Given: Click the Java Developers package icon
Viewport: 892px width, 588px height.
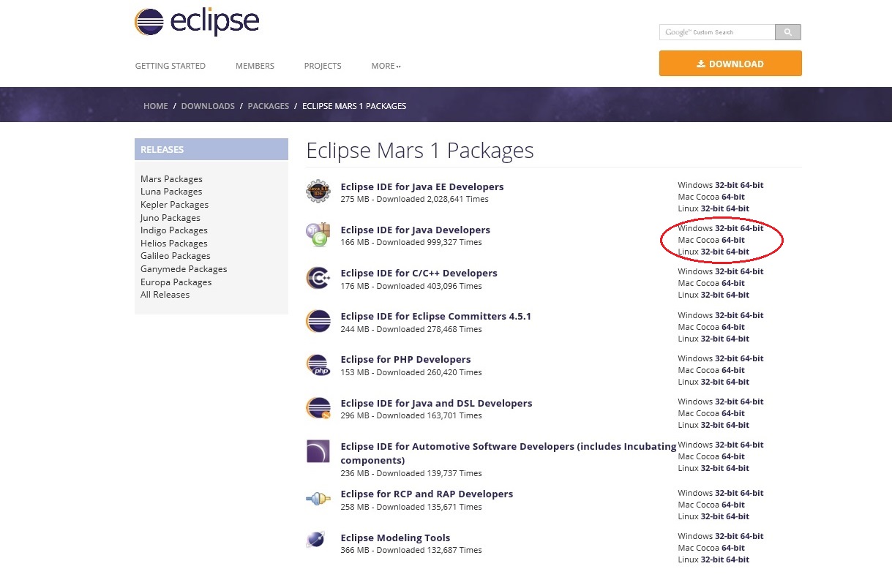Looking at the screenshot, I should 318,235.
